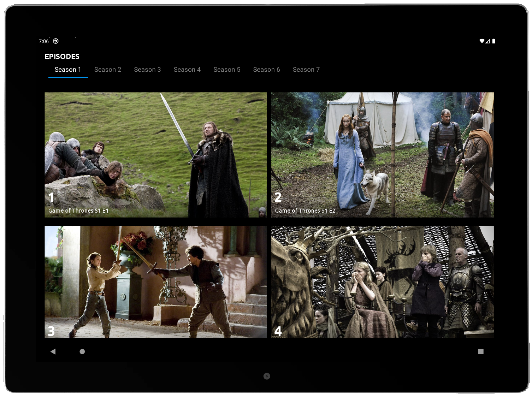The height and width of the screenshot is (397, 532).
Task: Open episode 1 thumbnail with swordsman
Action: [x=156, y=155]
